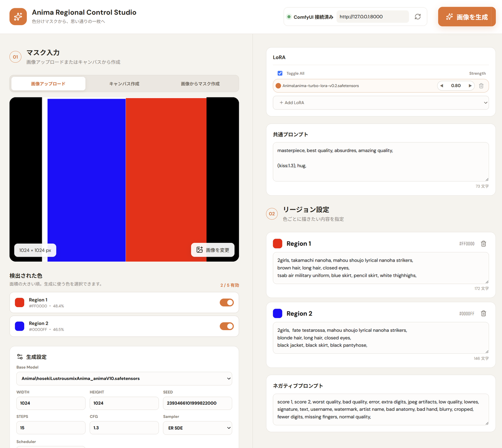502x448 pixels.
Task: Click the 画像を生成 generate button
Action: [467, 17]
